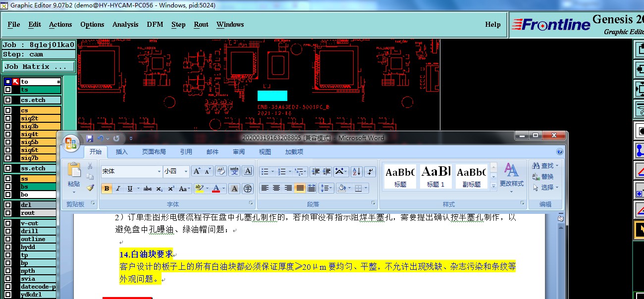644x299 pixels.
Task: Open the font color dropdown arrow
Action: point(224,189)
